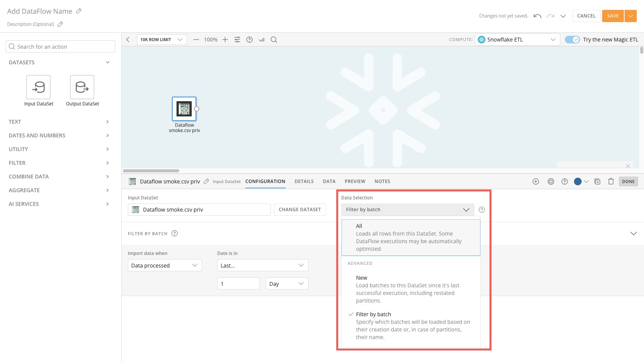Zoom in with the plus icon
644x363 pixels.
pos(225,40)
